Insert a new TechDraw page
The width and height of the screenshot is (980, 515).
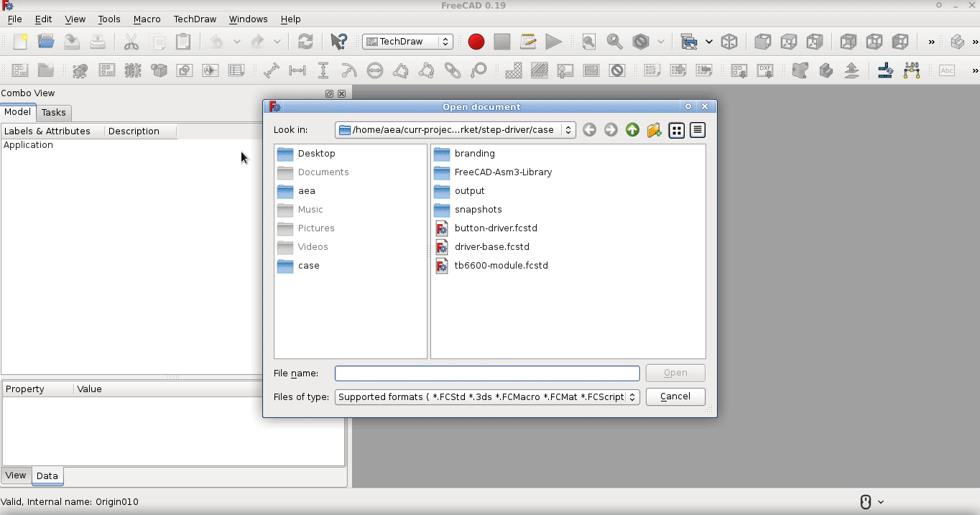pos(19,70)
